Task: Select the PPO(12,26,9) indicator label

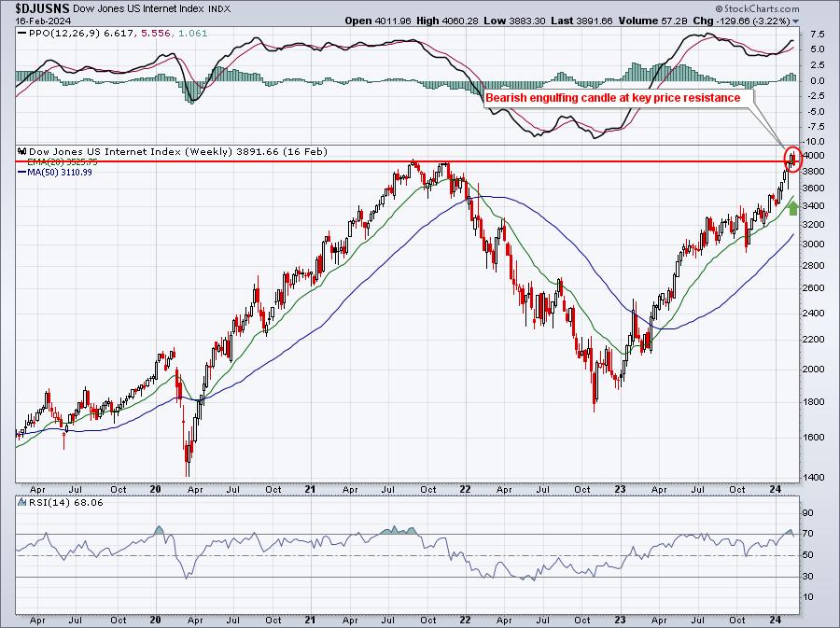Action: tap(64, 34)
